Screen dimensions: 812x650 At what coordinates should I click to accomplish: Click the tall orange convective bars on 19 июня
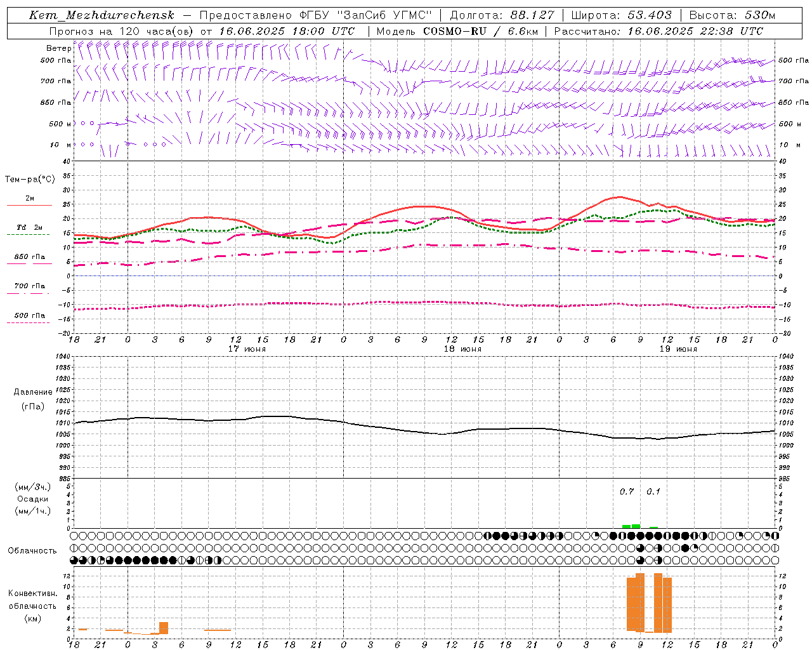point(649,603)
